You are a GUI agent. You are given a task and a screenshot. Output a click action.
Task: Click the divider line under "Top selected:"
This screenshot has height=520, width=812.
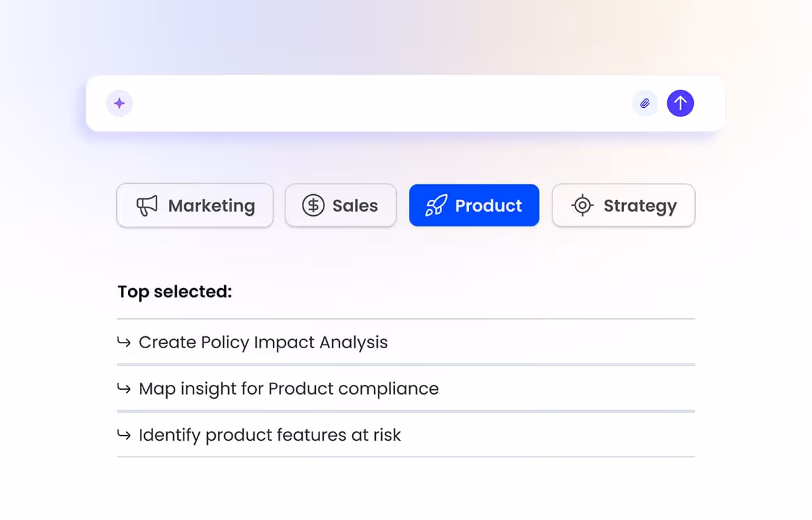[x=406, y=319]
